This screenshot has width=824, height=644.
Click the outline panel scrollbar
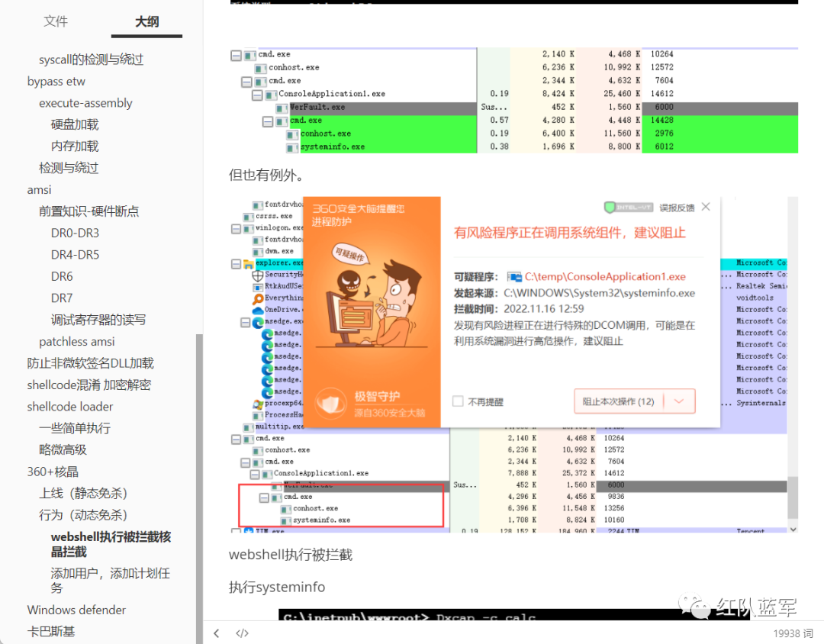(x=199, y=489)
